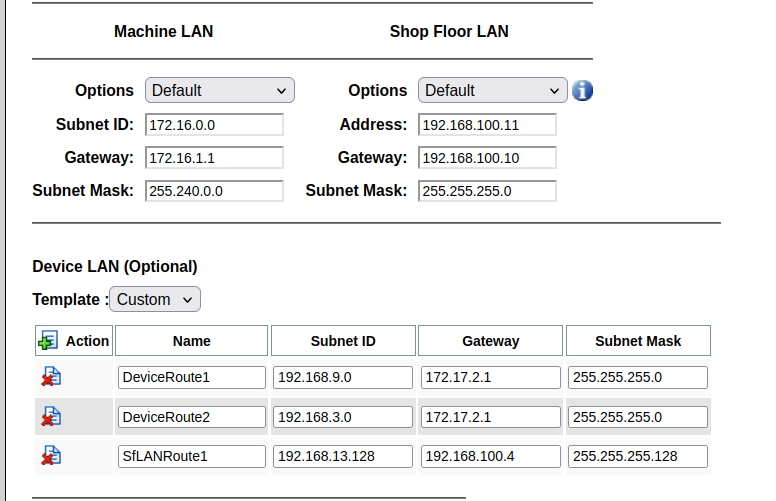
Task: Click the 192.168.13.128 Subnet ID field
Action: pos(342,456)
